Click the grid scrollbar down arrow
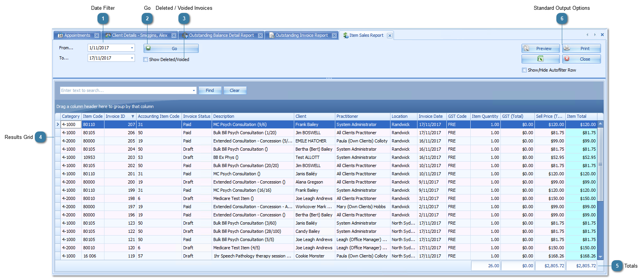Viewport: 644px width, 279px height. pyautogui.click(x=600, y=257)
